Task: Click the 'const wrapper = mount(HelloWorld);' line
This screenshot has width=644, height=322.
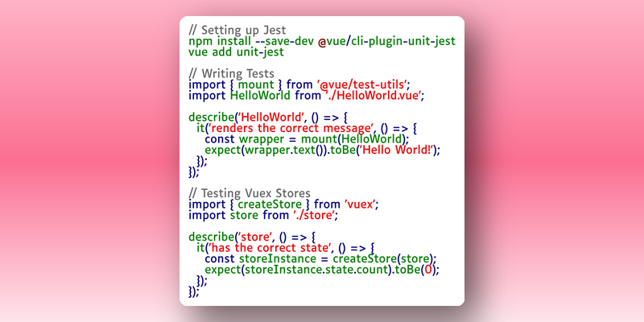Action: click(x=307, y=139)
